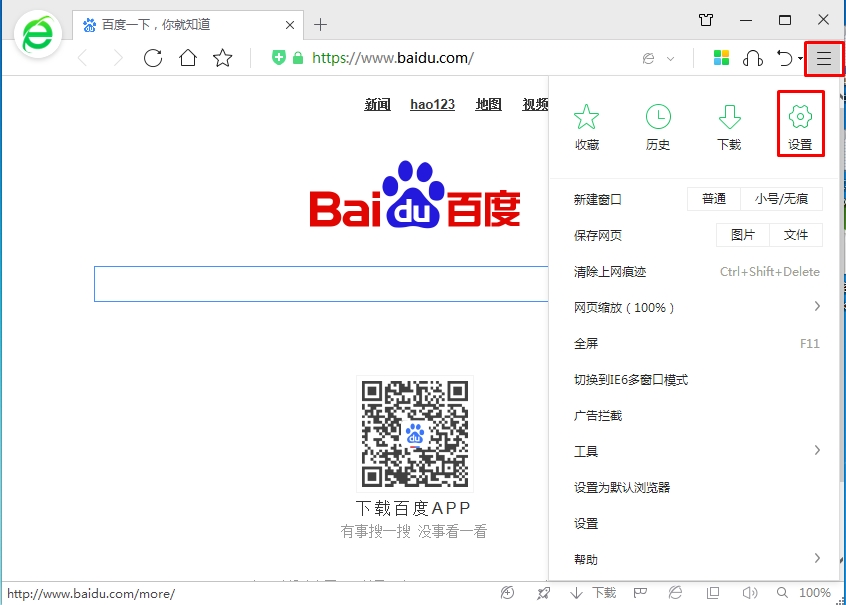Image resolution: width=846 pixels, height=605 pixels.
Task: Expand the 帮助 submenu arrow
Action: pyautogui.click(x=817, y=559)
